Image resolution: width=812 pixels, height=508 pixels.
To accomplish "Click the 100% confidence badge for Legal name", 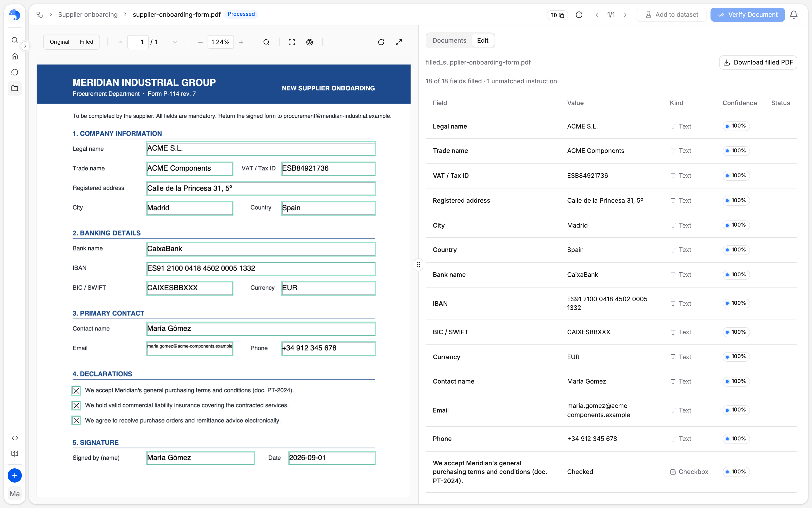I will (x=736, y=126).
